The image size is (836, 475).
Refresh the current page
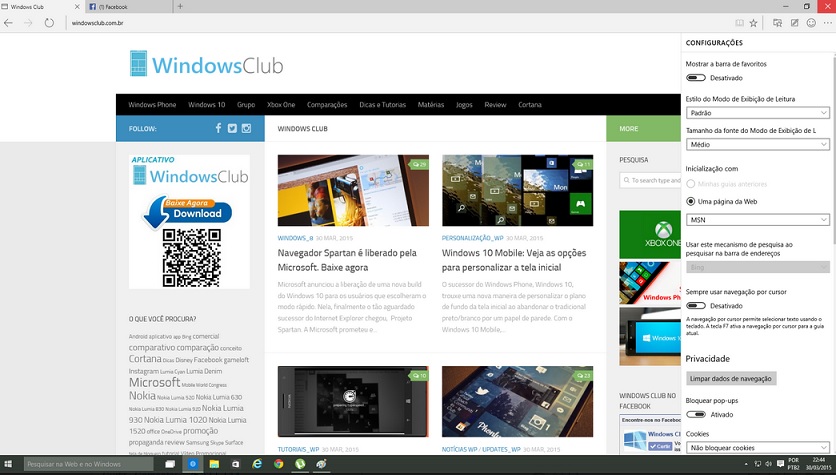(x=49, y=22)
